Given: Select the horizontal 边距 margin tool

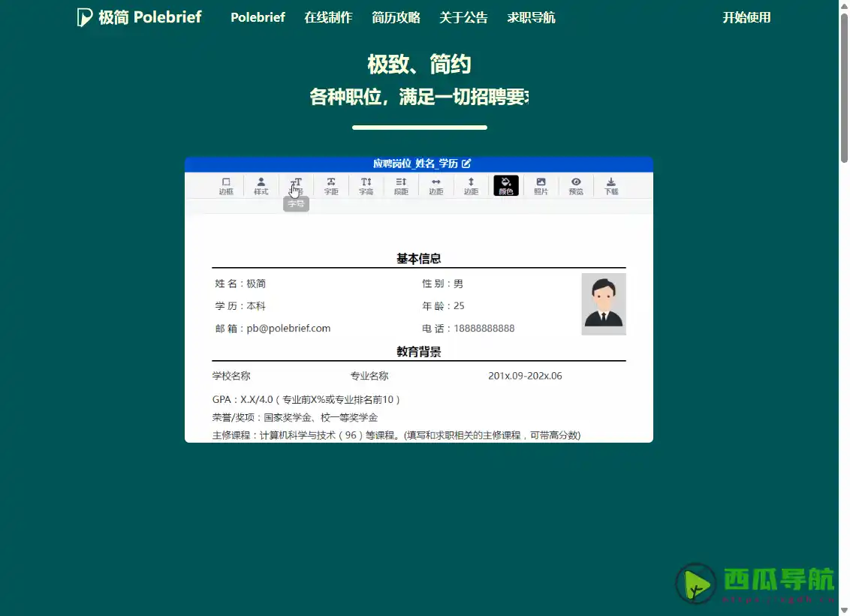Looking at the screenshot, I should 436,185.
